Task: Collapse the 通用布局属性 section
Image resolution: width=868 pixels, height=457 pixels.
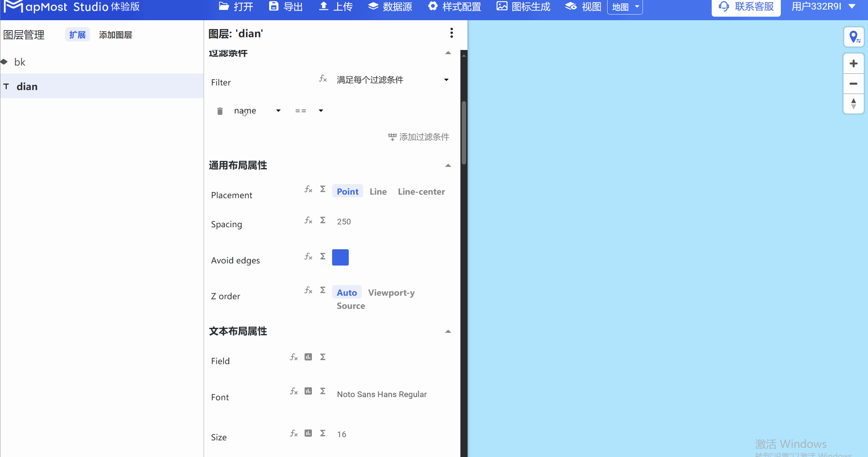Action: [x=448, y=166]
